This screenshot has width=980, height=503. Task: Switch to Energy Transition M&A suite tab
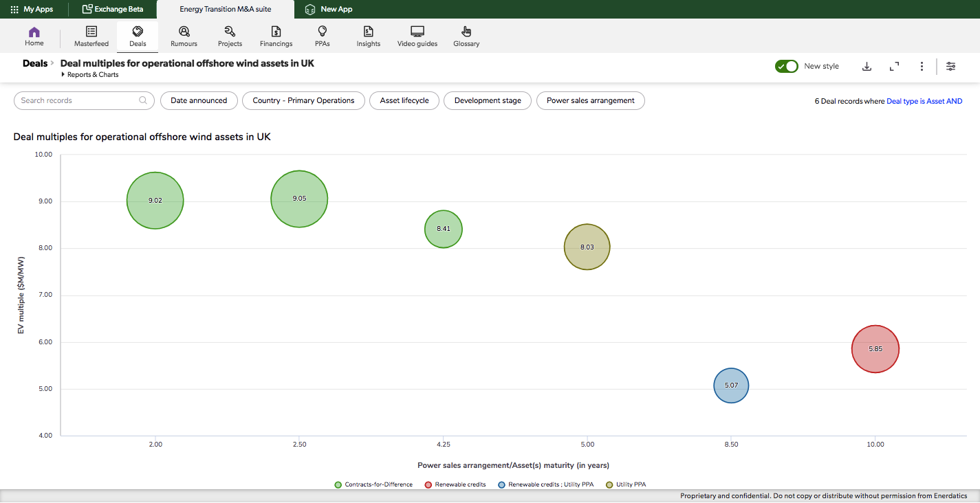[x=226, y=10]
